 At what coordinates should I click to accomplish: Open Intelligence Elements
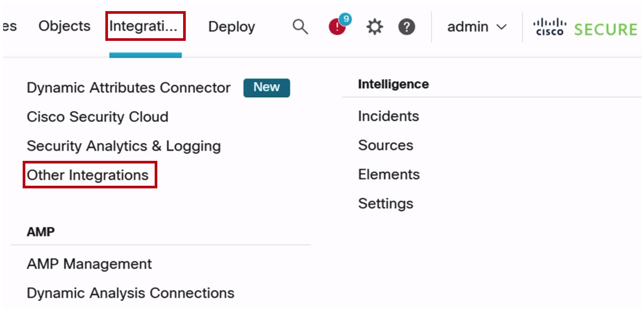(389, 175)
